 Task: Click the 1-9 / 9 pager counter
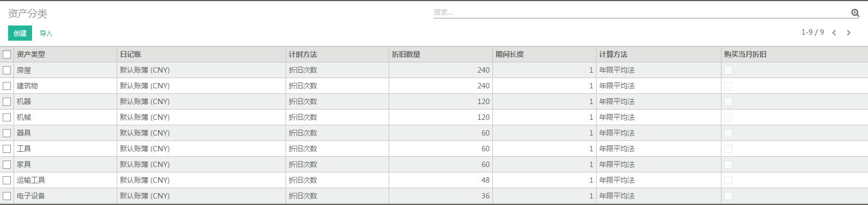click(x=813, y=32)
